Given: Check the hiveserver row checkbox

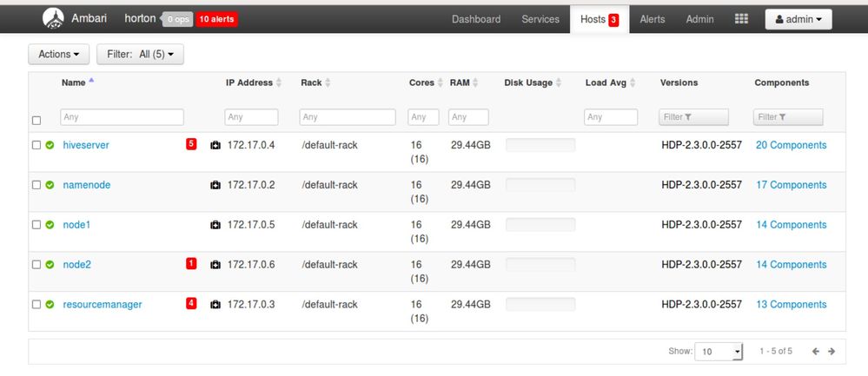Looking at the screenshot, I should (x=36, y=145).
